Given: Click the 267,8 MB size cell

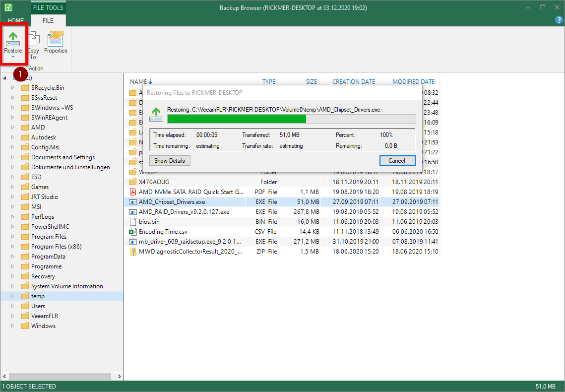Looking at the screenshot, I should 306,212.
